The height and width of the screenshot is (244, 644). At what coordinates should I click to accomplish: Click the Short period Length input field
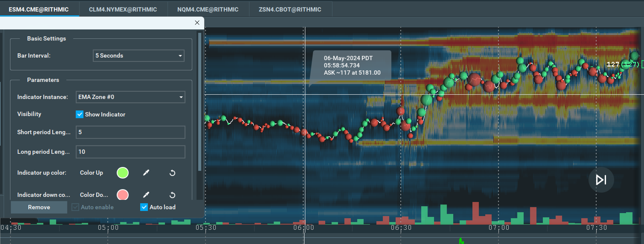click(x=130, y=132)
